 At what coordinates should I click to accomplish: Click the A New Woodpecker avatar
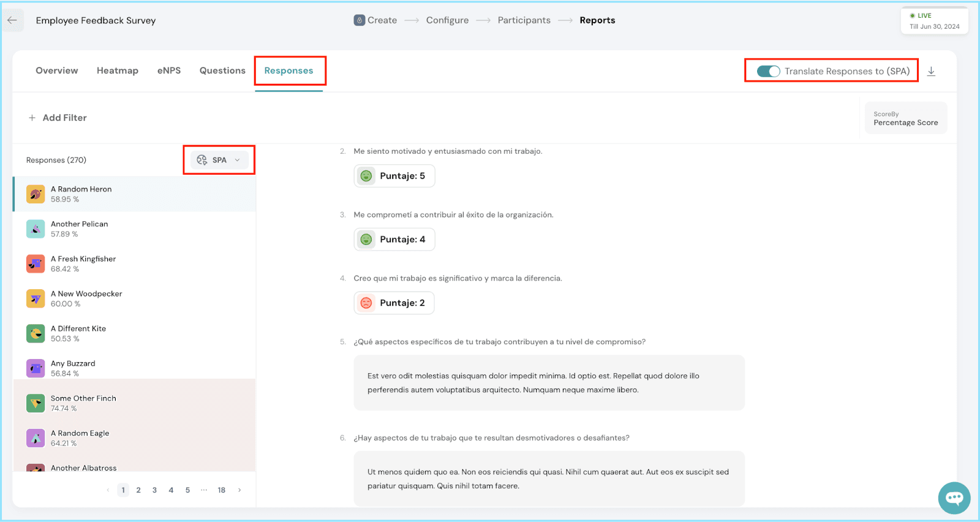click(36, 299)
